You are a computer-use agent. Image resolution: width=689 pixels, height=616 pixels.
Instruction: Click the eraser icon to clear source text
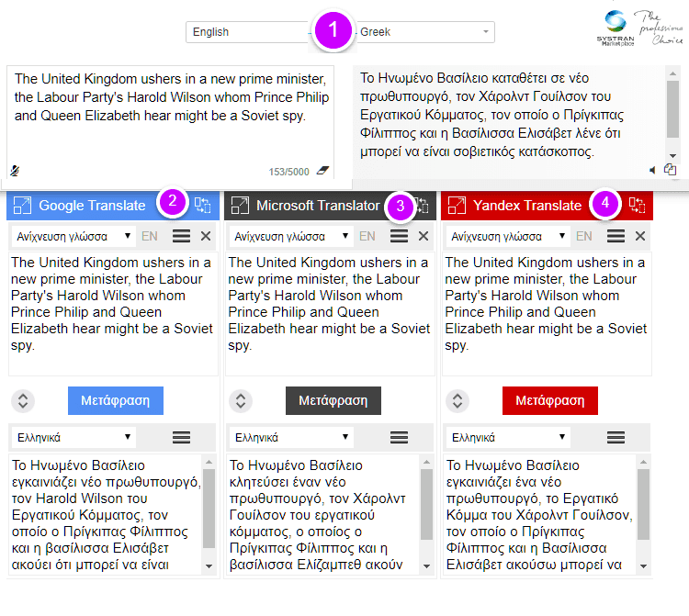coord(323,171)
